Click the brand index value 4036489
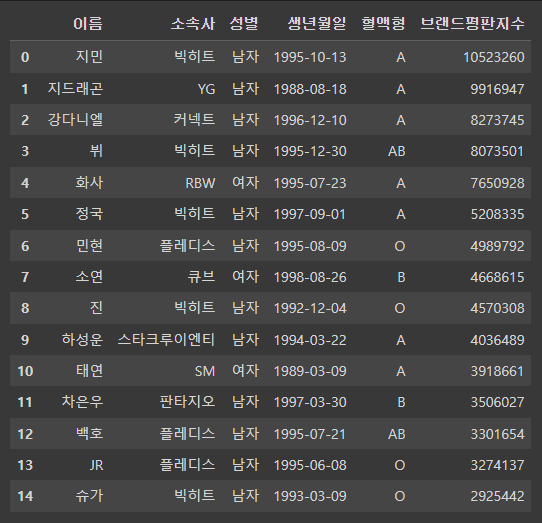This screenshot has height=523, width=542. (497, 340)
